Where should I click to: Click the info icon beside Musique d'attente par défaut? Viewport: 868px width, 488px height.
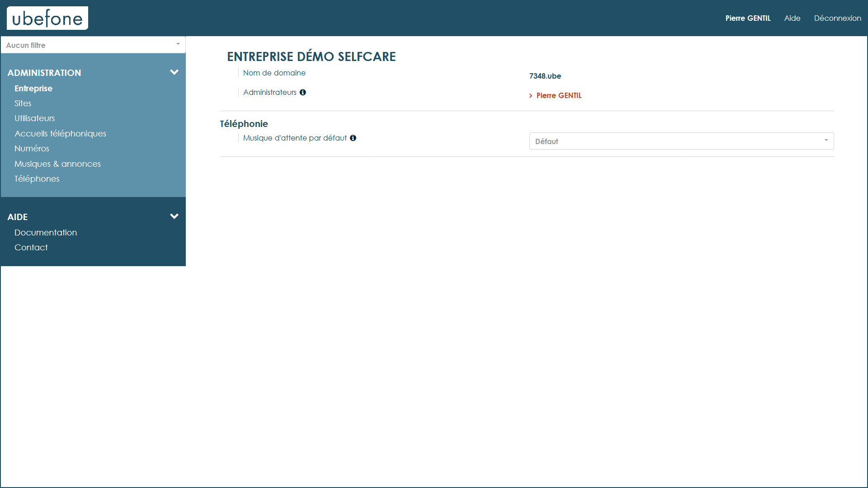pyautogui.click(x=353, y=138)
